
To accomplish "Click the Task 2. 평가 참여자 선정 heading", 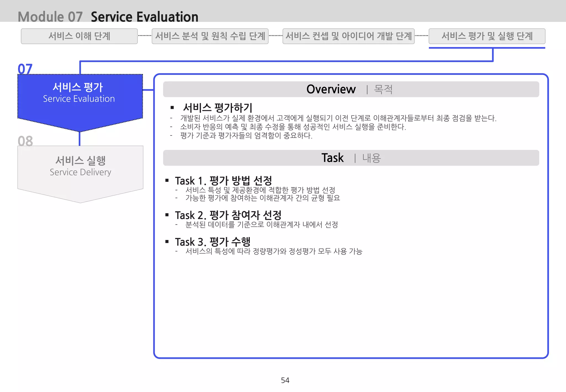I will point(228,215).
